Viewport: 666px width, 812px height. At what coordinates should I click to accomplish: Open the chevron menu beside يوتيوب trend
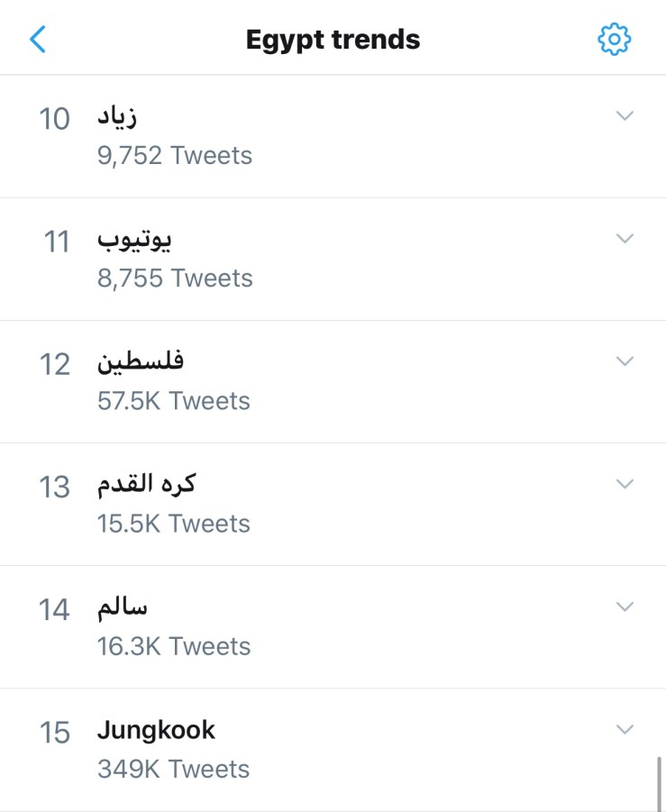pyautogui.click(x=625, y=238)
